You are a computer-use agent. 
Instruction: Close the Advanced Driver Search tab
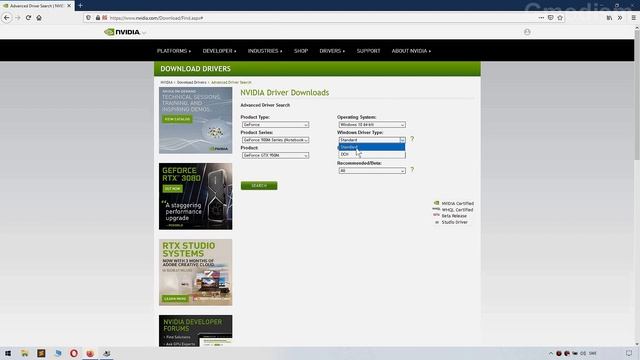point(69,6)
